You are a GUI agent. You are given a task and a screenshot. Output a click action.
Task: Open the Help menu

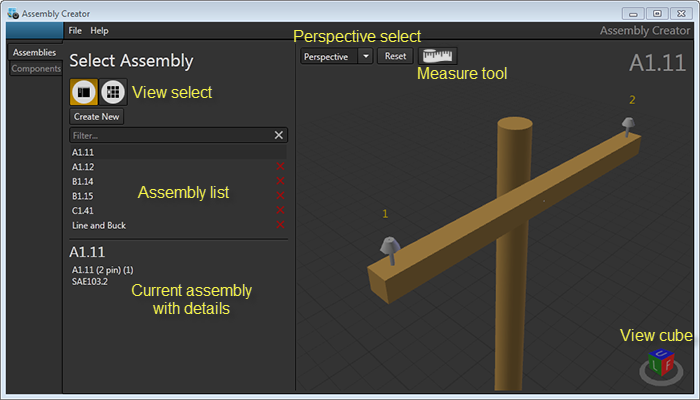[x=99, y=31]
